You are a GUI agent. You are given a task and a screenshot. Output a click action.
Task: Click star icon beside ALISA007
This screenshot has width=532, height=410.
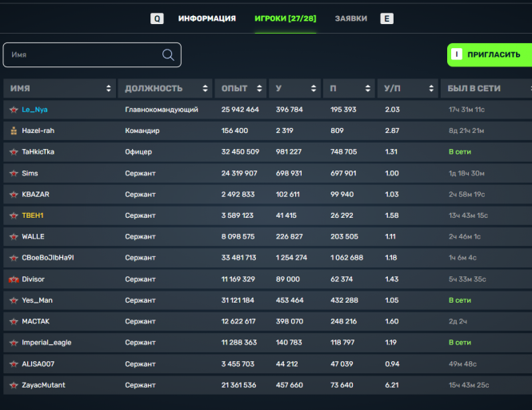[x=14, y=364]
